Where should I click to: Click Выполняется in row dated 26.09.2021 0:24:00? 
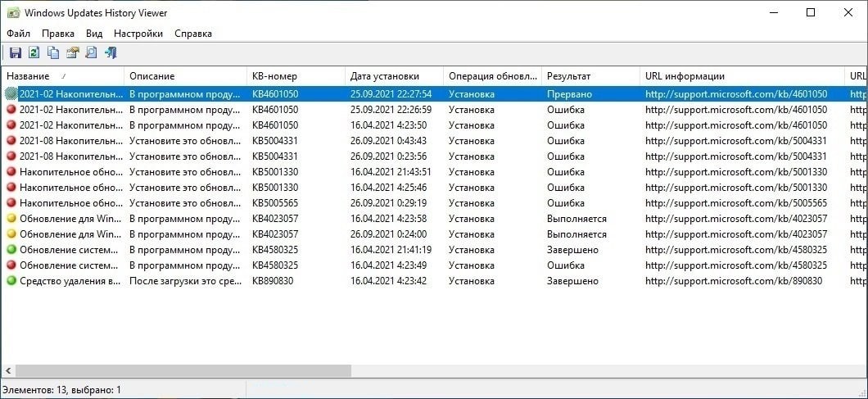(576, 234)
